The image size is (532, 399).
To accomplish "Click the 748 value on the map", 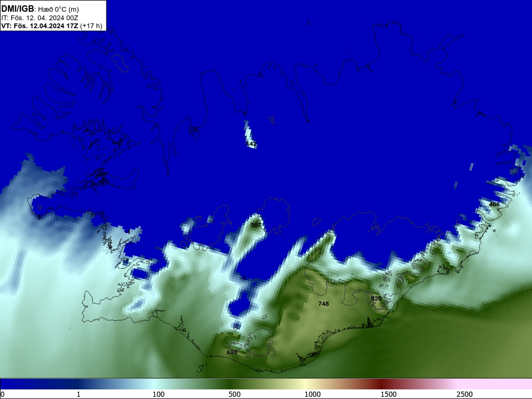I will pos(323,304).
